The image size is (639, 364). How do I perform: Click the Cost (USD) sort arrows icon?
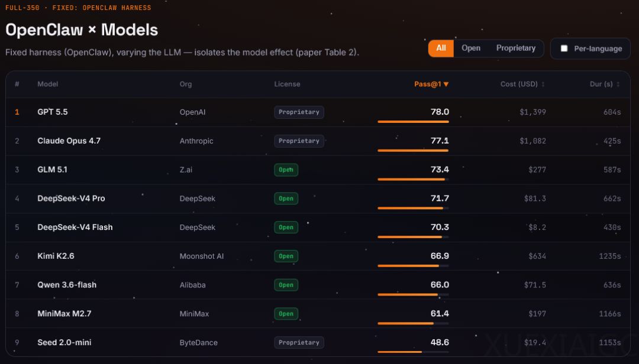[543, 84]
